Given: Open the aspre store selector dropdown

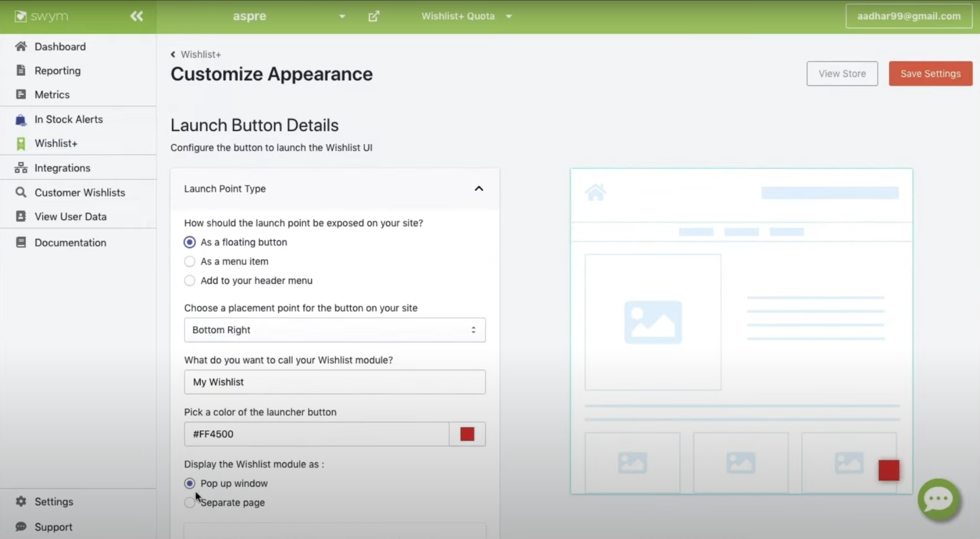Looking at the screenshot, I should click(342, 16).
